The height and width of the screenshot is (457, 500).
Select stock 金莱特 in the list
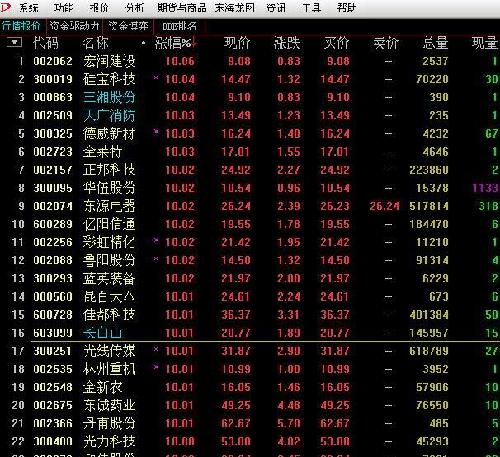[x=103, y=152]
